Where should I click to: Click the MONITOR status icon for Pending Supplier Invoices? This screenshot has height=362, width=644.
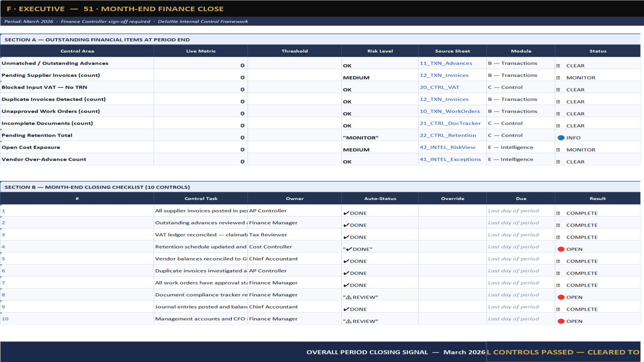click(558, 78)
